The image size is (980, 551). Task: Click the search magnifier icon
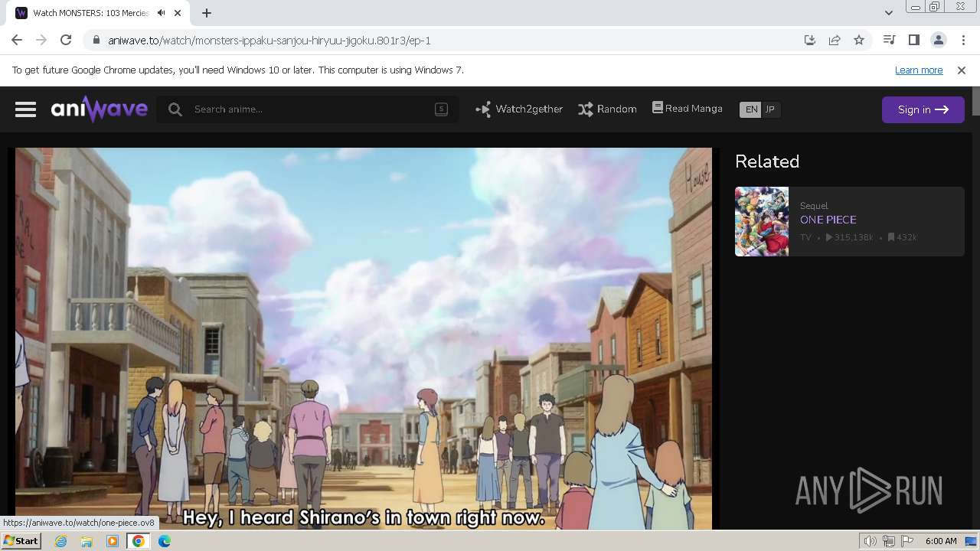coord(175,109)
